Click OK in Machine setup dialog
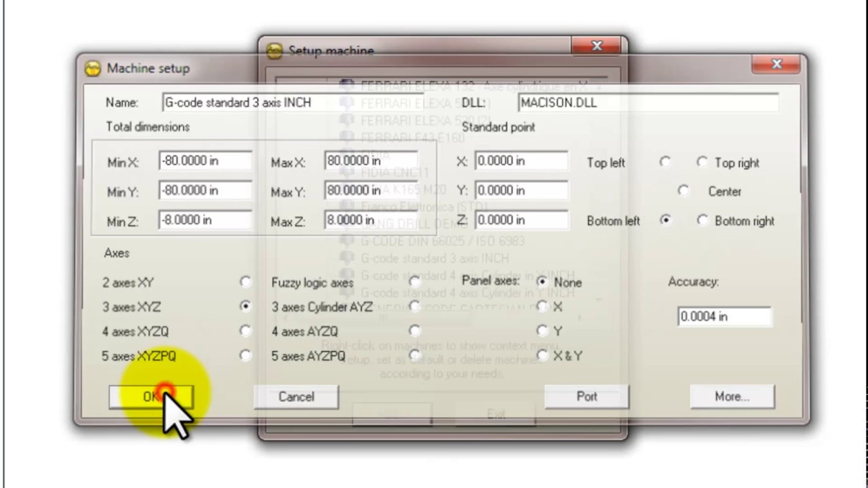This screenshot has height=488, width=868. coord(151,396)
